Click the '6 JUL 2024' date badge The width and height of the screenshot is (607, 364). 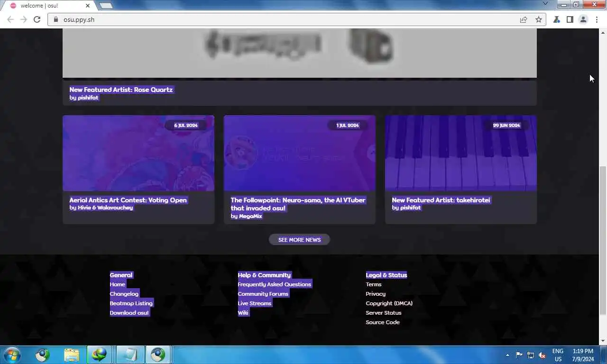[x=185, y=125]
